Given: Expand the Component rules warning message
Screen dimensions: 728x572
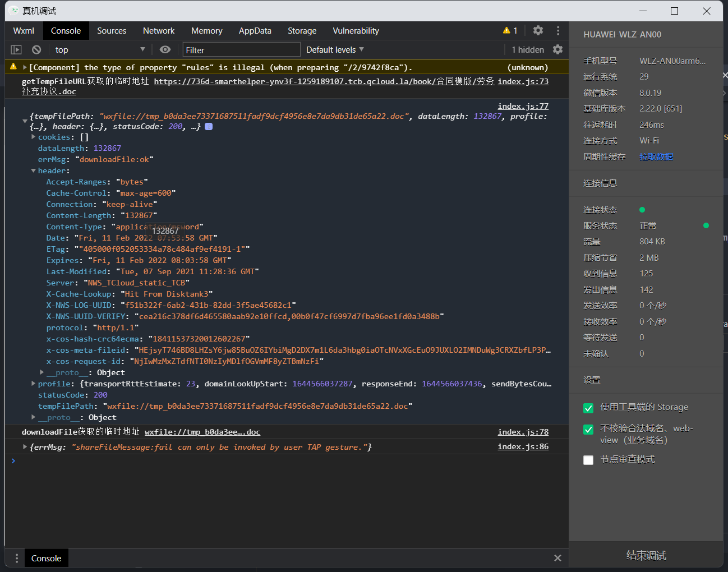Looking at the screenshot, I should pyautogui.click(x=25, y=67).
